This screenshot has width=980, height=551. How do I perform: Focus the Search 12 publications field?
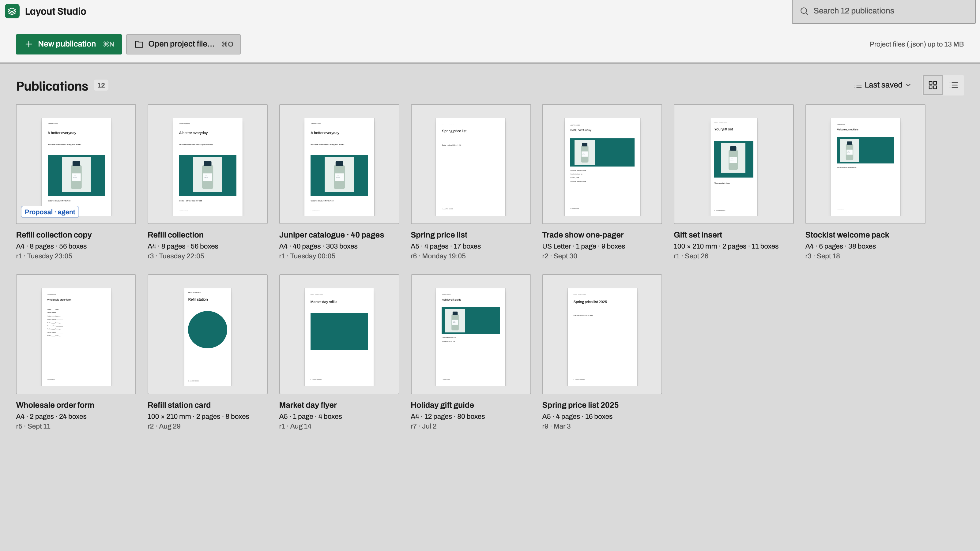pyautogui.click(x=883, y=11)
